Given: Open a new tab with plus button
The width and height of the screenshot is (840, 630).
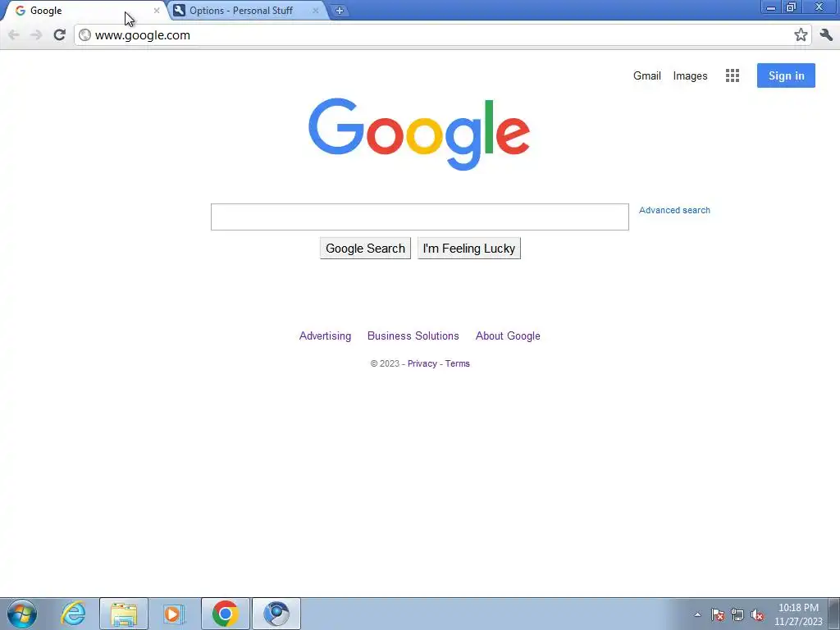Looking at the screenshot, I should point(339,11).
